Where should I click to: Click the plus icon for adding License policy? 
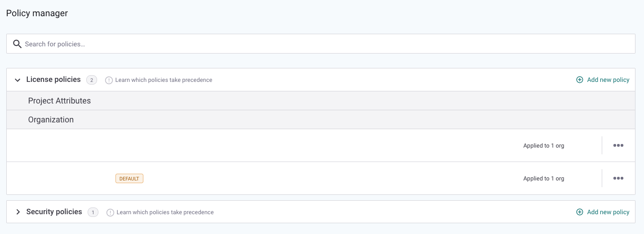click(580, 80)
